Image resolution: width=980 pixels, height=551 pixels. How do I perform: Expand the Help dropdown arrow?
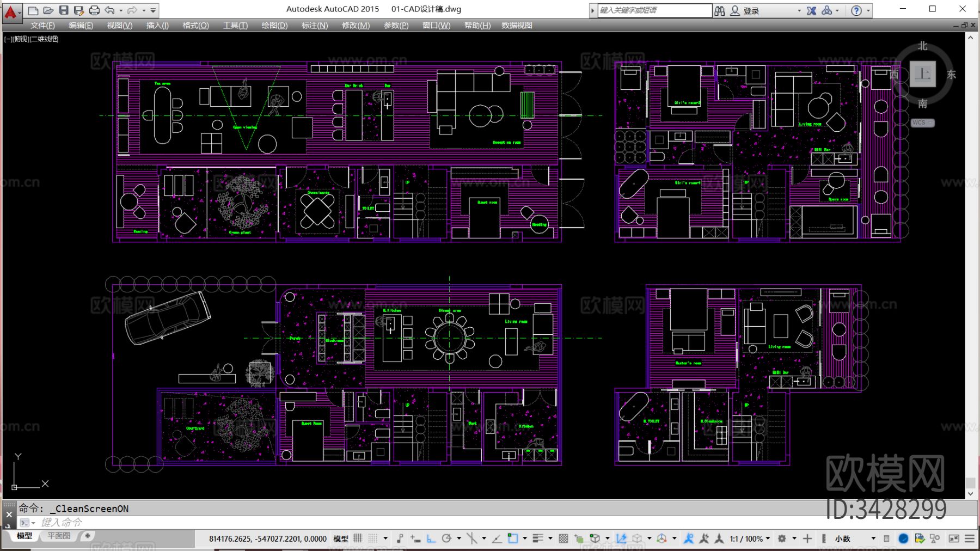[868, 11]
